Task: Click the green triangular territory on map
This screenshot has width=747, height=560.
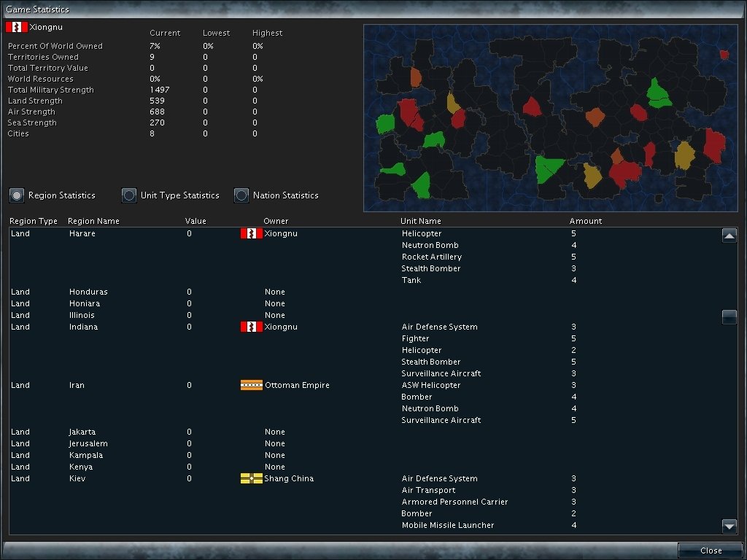Action: pyautogui.click(x=549, y=169)
